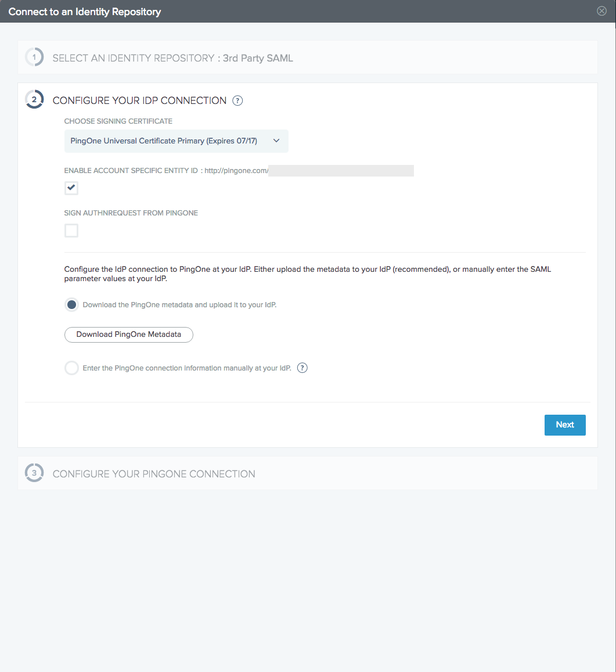Open help icon beside Configure Your IDP Connection

(x=237, y=100)
